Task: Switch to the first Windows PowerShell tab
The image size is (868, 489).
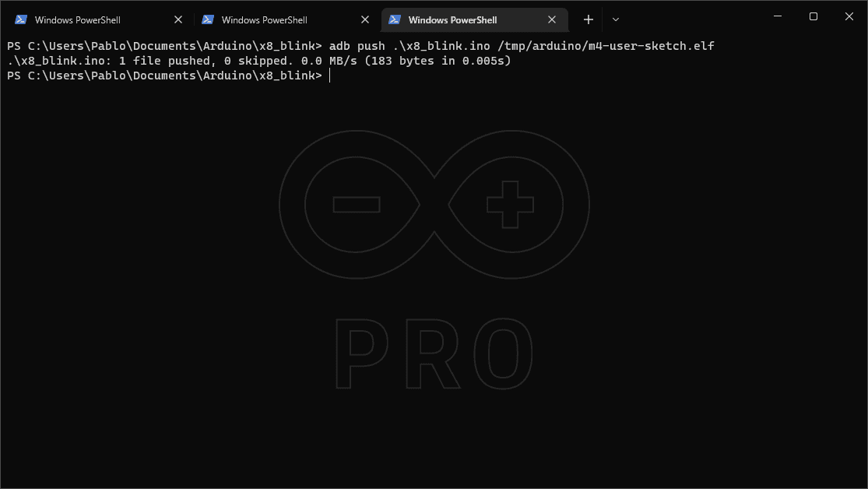Action: [x=78, y=19]
